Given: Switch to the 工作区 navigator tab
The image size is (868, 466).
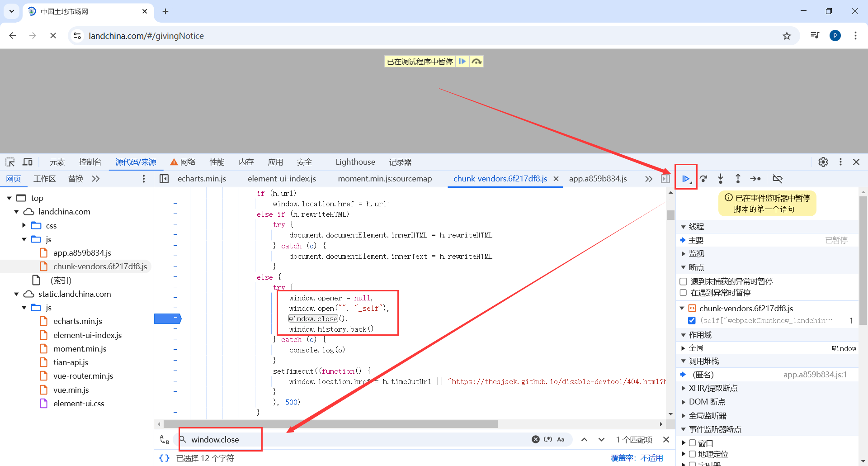Looking at the screenshot, I should tap(45, 179).
